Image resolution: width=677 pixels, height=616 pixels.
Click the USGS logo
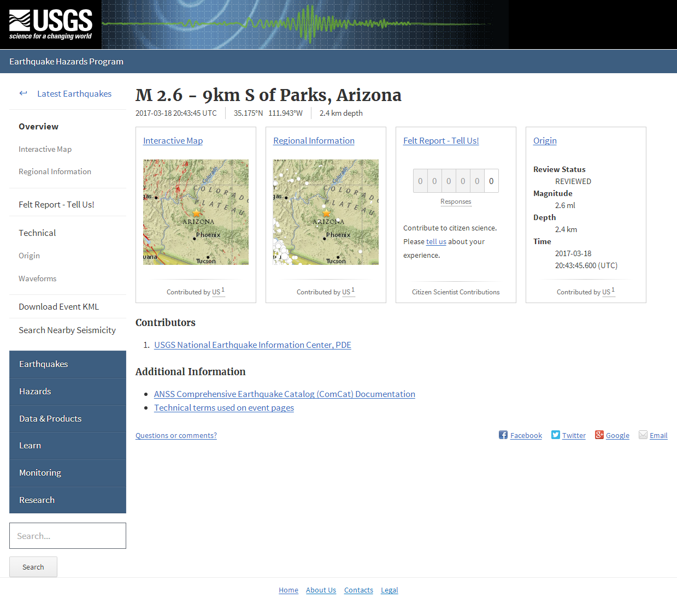click(x=49, y=24)
